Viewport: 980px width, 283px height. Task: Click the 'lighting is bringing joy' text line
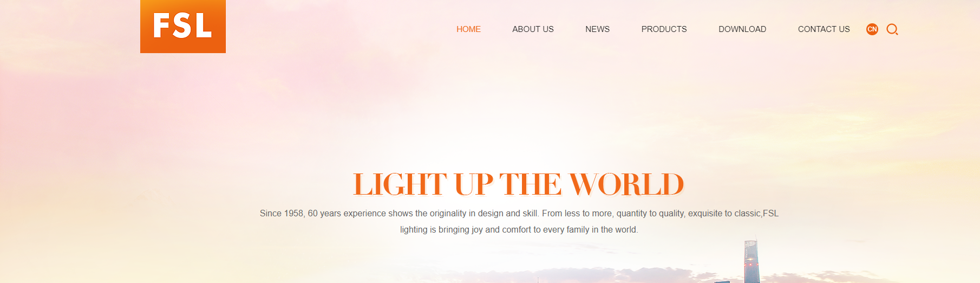[x=519, y=230]
